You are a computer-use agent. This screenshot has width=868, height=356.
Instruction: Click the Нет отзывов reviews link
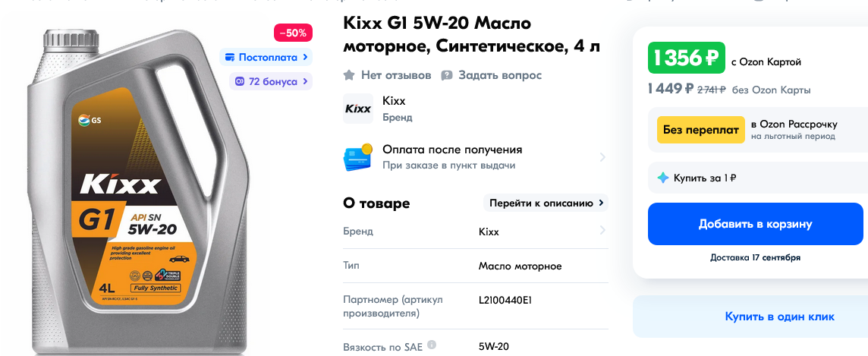pyautogui.click(x=396, y=74)
